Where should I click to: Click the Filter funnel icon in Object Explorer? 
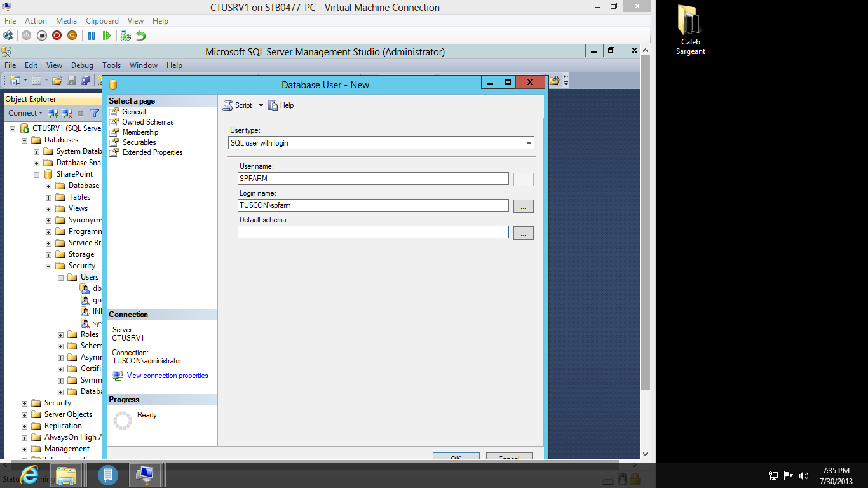(x=95, y=113)
